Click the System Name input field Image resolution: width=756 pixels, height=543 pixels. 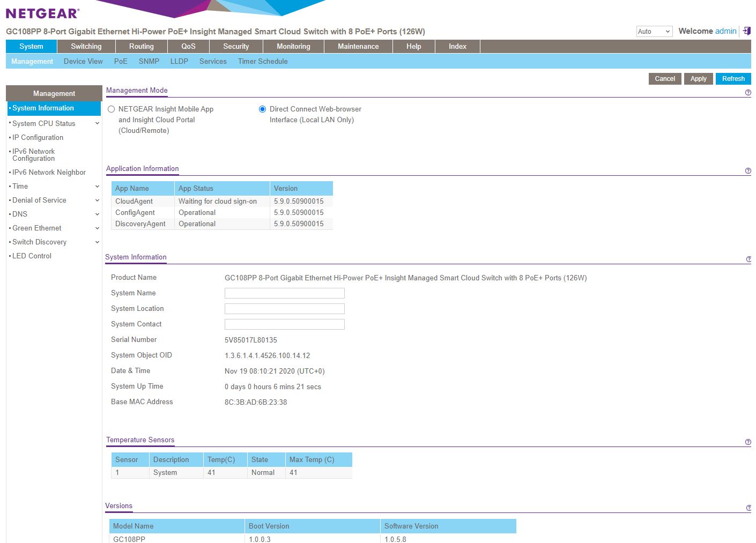tap(284, 293)
